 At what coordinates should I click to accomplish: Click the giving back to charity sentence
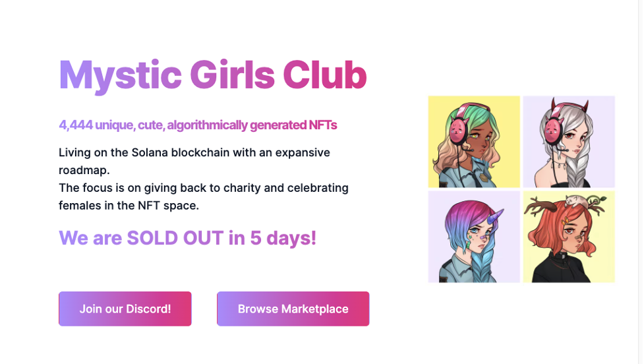[203, 197]
